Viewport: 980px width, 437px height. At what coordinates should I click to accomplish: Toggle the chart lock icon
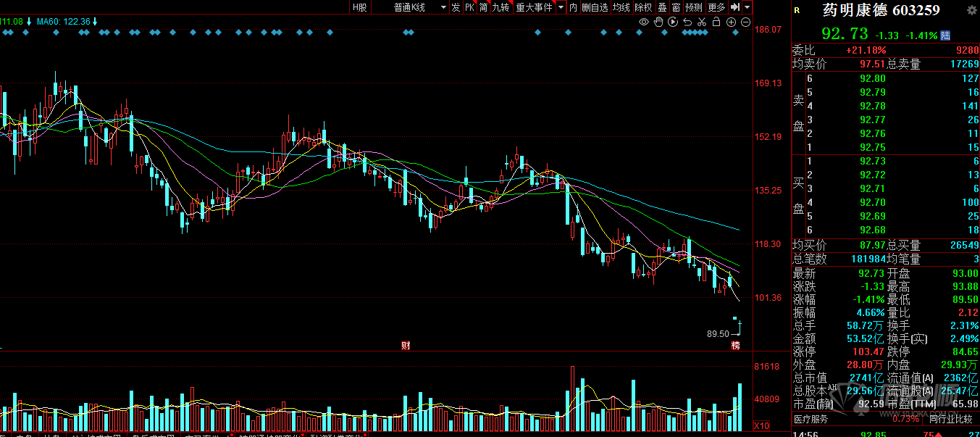click(716, 22)
